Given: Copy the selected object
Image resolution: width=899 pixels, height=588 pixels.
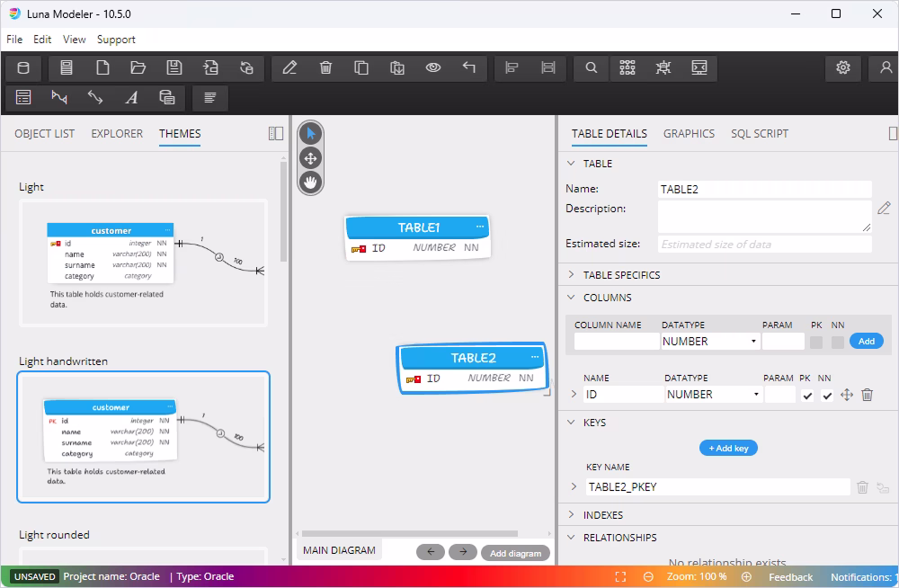Looking at the screenshot, I should click(361, 67).
